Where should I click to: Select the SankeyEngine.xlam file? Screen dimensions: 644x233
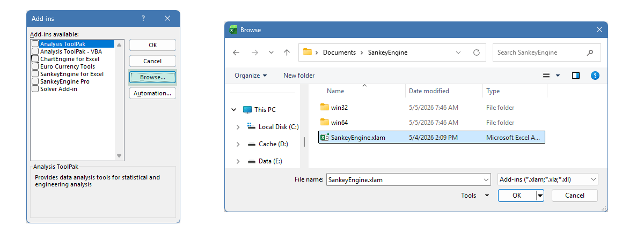(x=431, y=137)
